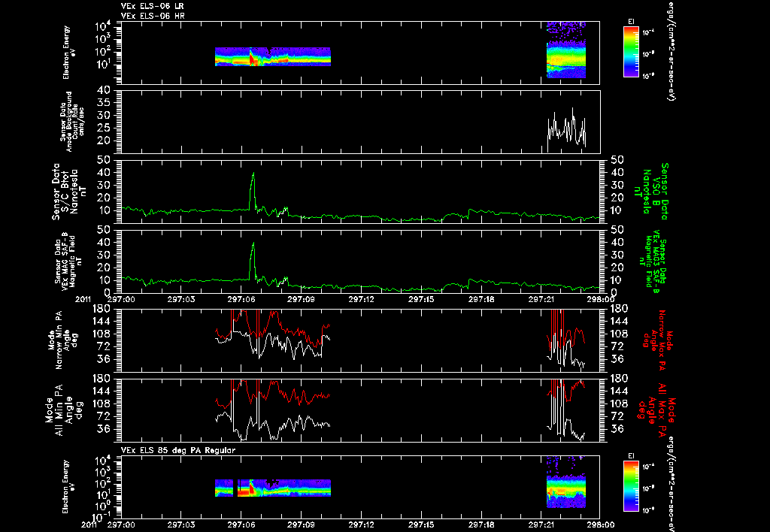Click the ELS-06 spectrogram segment between 297:05 and 297:10

272,56
